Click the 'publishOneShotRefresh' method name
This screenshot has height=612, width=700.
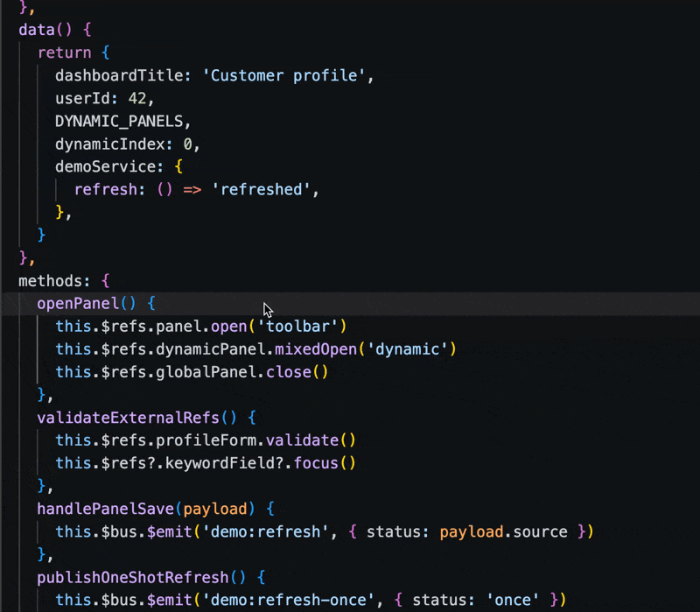[133, 578]
